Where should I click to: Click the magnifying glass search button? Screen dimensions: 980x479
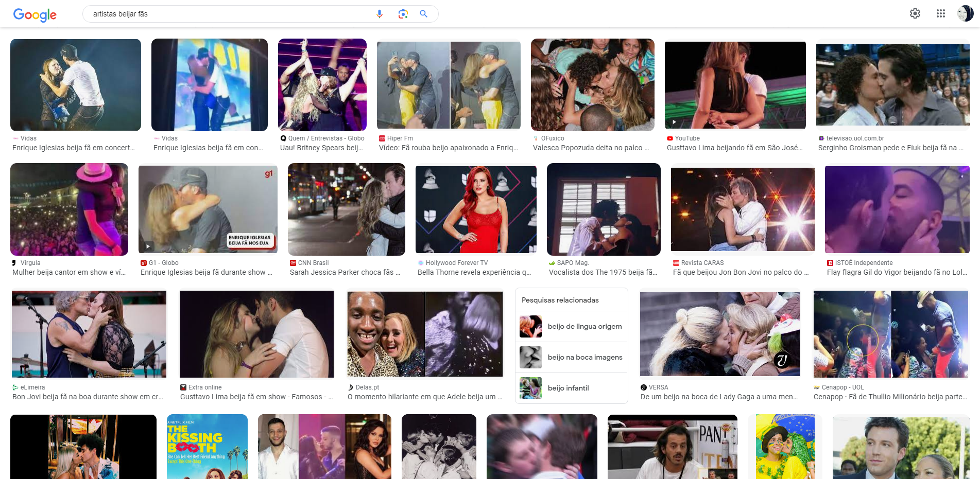423,14
